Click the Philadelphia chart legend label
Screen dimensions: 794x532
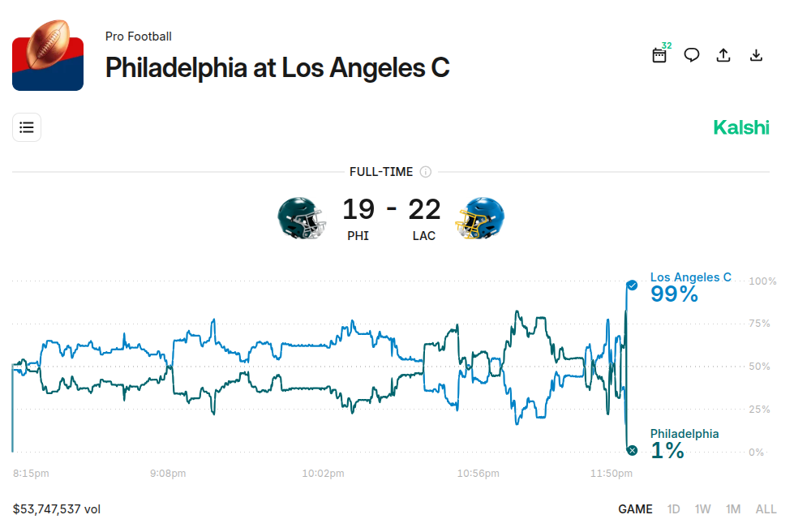point(684,434)
